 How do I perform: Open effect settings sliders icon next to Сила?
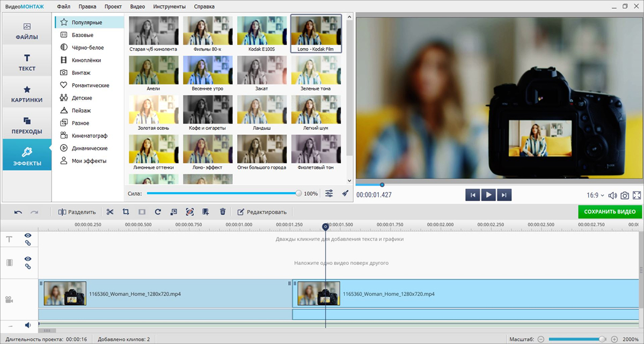click(330, 194)
